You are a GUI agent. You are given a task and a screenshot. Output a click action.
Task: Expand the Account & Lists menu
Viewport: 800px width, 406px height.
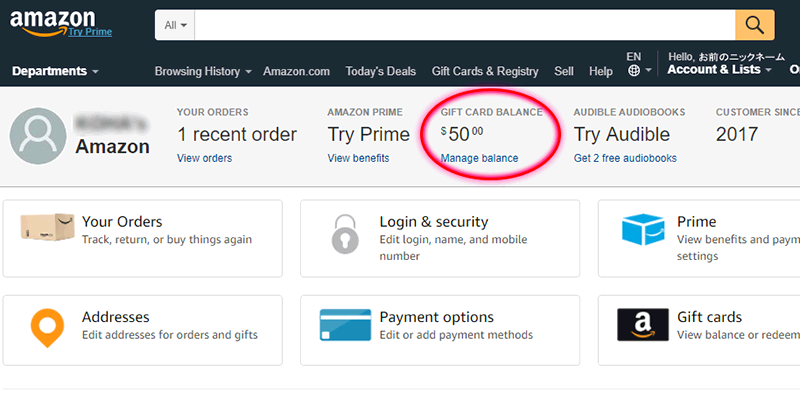[719, 70]
